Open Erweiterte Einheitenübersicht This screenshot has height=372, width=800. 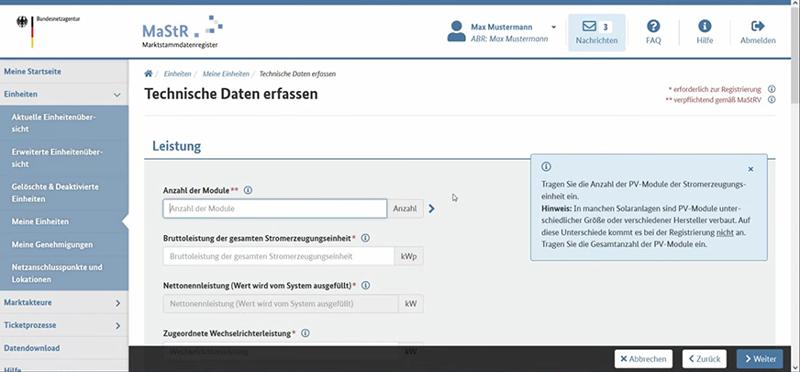tap(64, 158)
